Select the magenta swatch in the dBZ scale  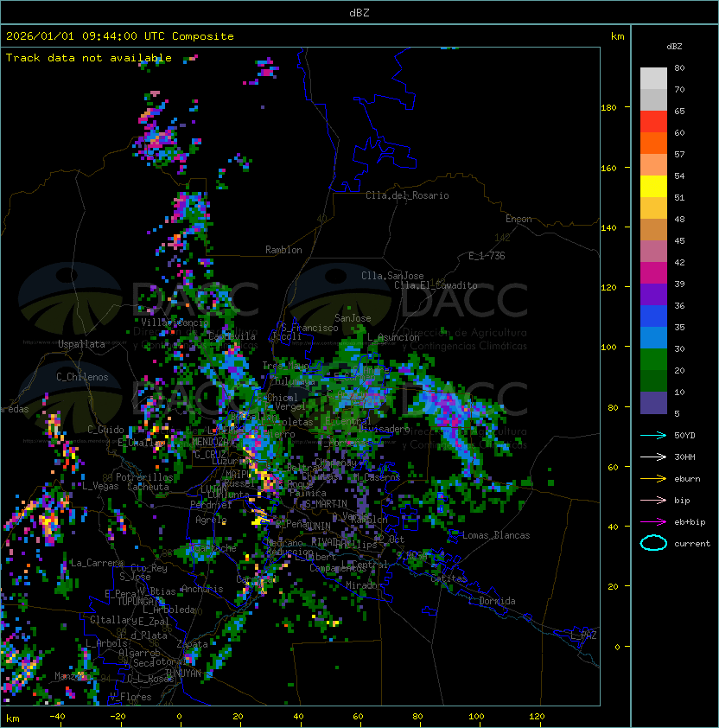point(653,272)
